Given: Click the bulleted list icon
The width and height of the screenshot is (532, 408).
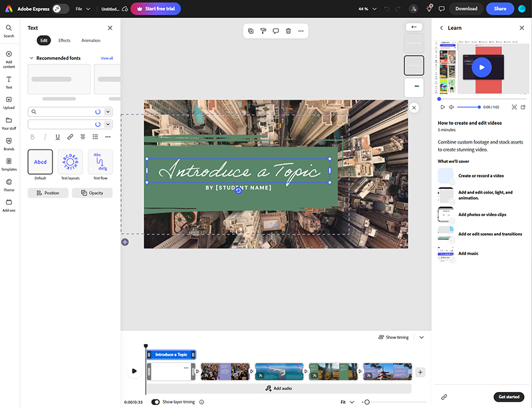Looking at the screenshot, I should coord(95,137).
